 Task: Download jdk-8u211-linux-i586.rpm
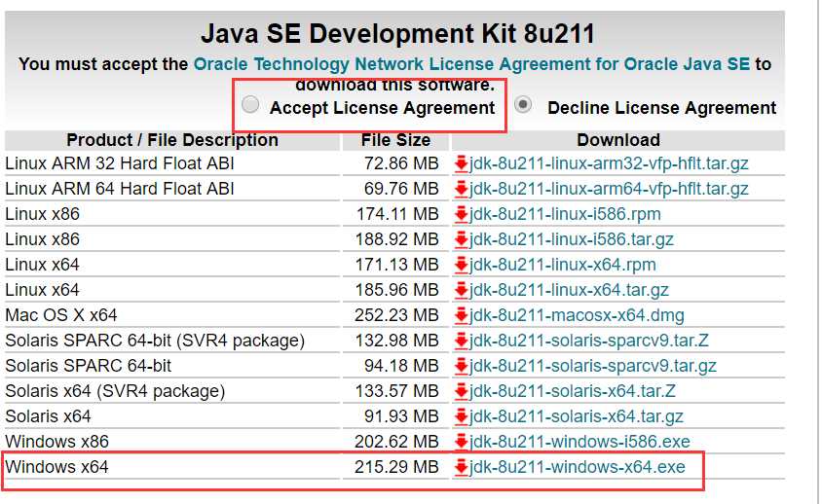coord(565,214)
